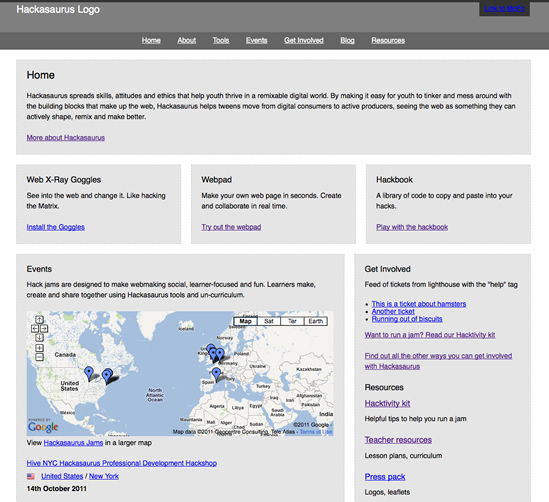Click the Webpad heading
This screenshot has height=502, width=549.
216,180
